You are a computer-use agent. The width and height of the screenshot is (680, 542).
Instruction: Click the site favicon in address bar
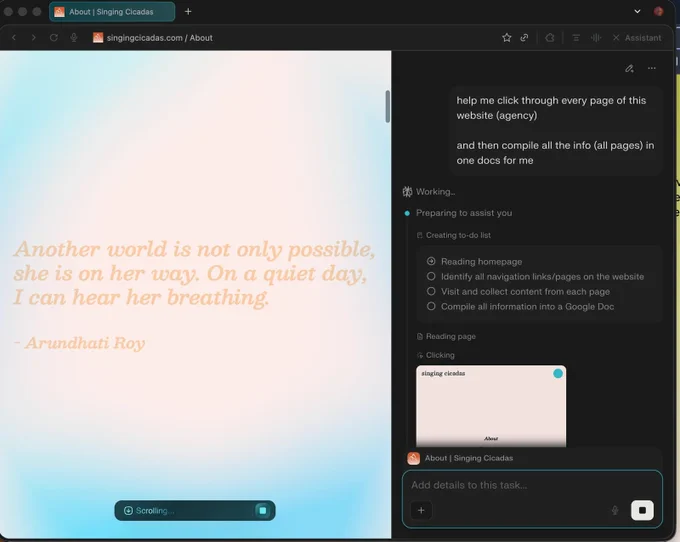click(x=98, y=38)
